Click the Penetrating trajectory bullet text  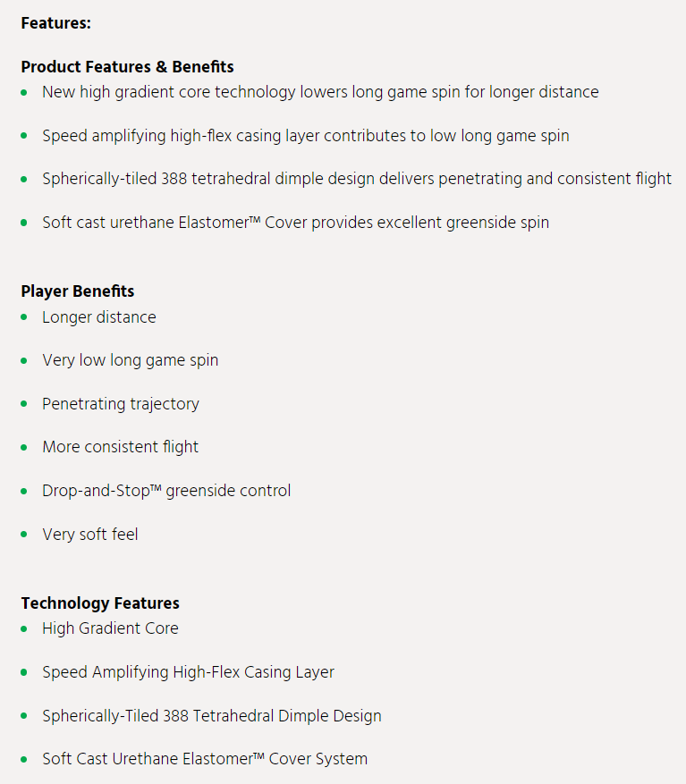(x=121, y=404)
